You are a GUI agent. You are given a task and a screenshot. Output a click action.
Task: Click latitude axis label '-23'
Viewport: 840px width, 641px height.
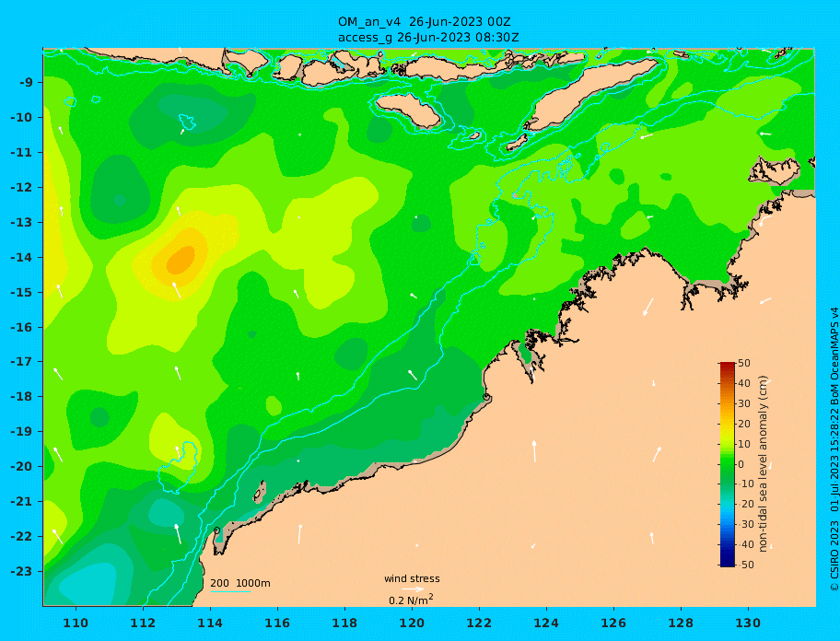point(22,571)
